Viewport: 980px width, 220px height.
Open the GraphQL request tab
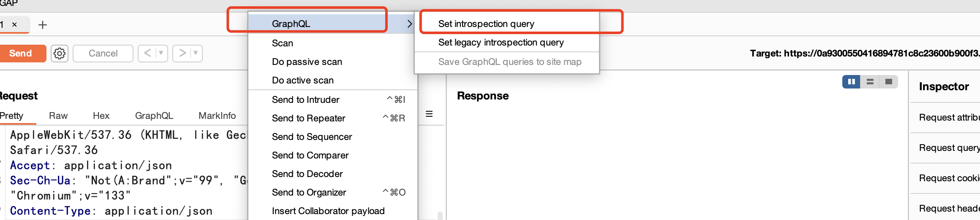(154, 115)
